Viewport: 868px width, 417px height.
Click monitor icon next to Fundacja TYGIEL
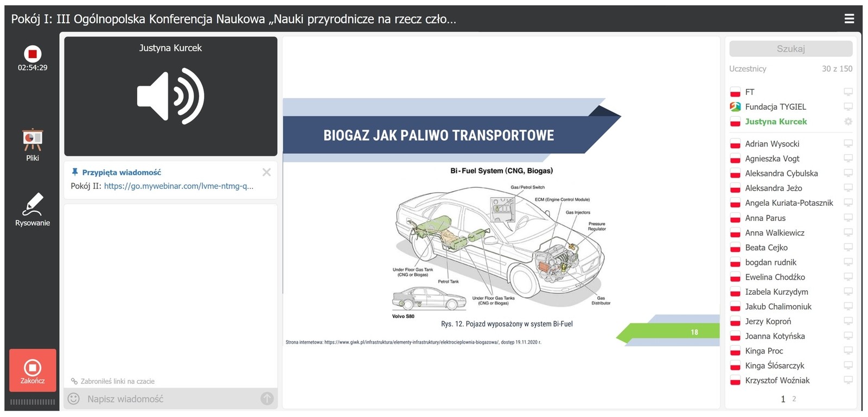click(848, 107)
